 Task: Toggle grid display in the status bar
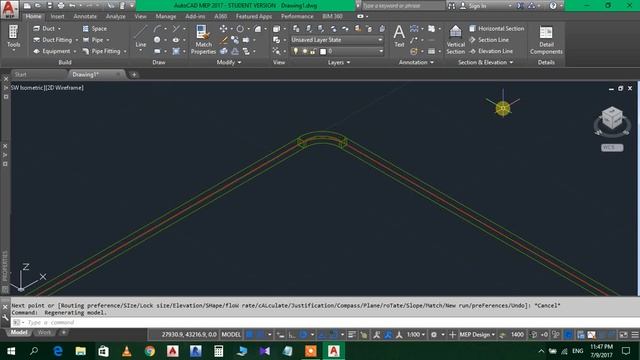(250, 335)
